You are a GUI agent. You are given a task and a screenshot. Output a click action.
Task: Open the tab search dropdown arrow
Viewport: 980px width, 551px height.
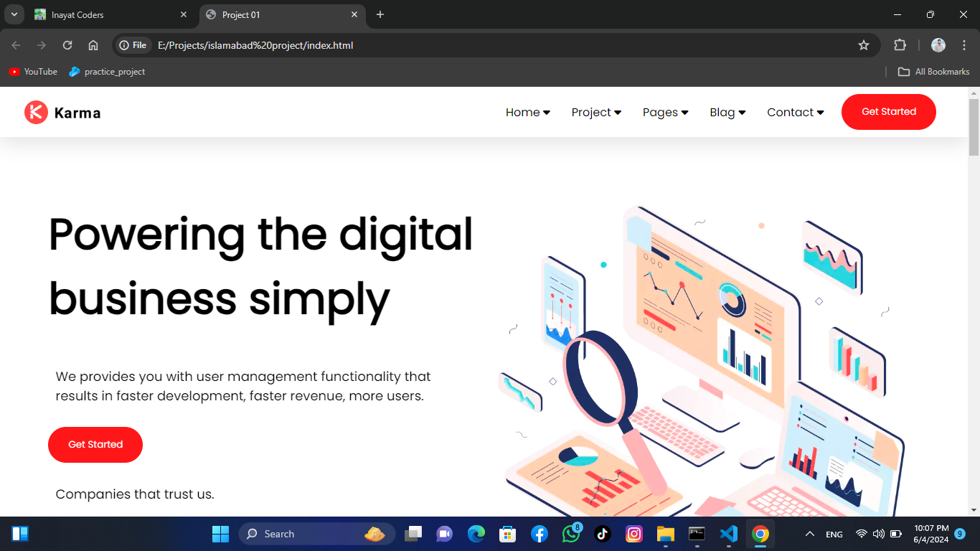[x=14, y=14]
